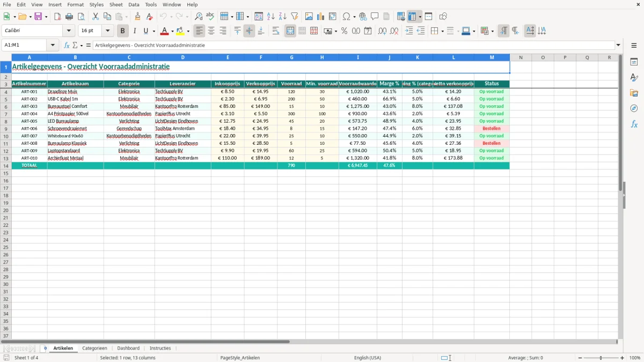Toggle Underline formatting button
Screen dimensions: 644x362
click(x=146, y=31)
